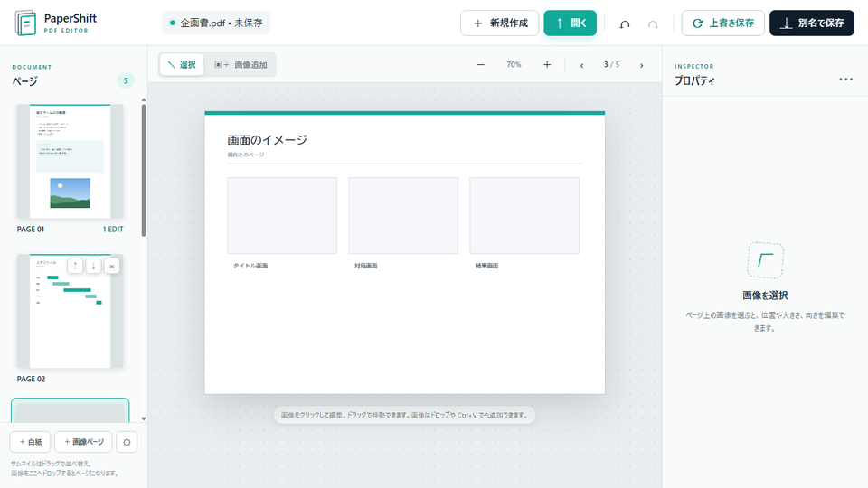Select the partially visible page 3 thumbnail
Viewport: 868px width, 488px height.
pyautogui.click(x=71, y=410)
